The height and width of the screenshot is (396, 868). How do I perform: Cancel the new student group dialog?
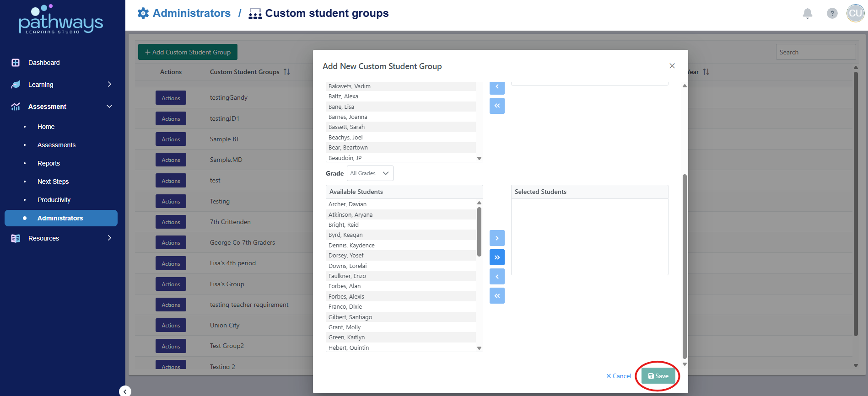pos(619,376)
